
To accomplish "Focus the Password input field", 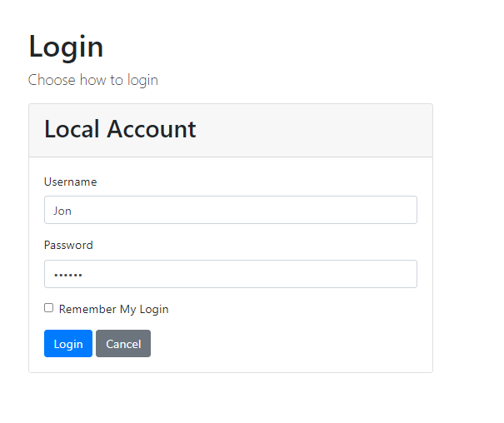I will click(230, 274).
